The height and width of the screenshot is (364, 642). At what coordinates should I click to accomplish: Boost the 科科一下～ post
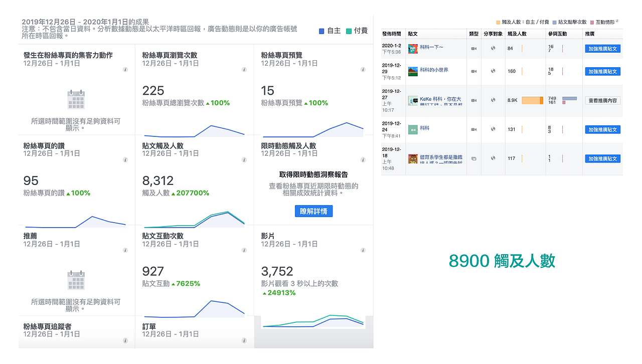(603, 49)
